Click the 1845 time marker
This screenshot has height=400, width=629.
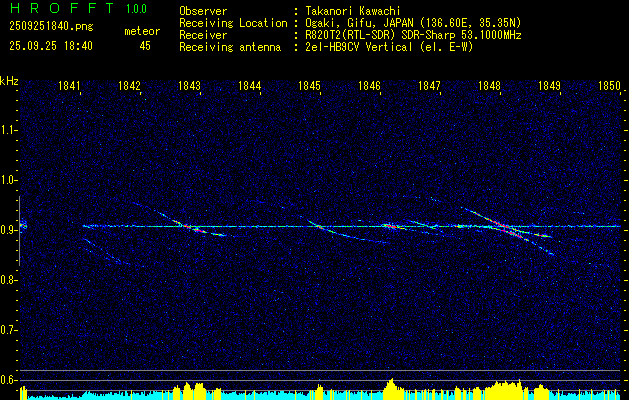(x=309, y=85)
